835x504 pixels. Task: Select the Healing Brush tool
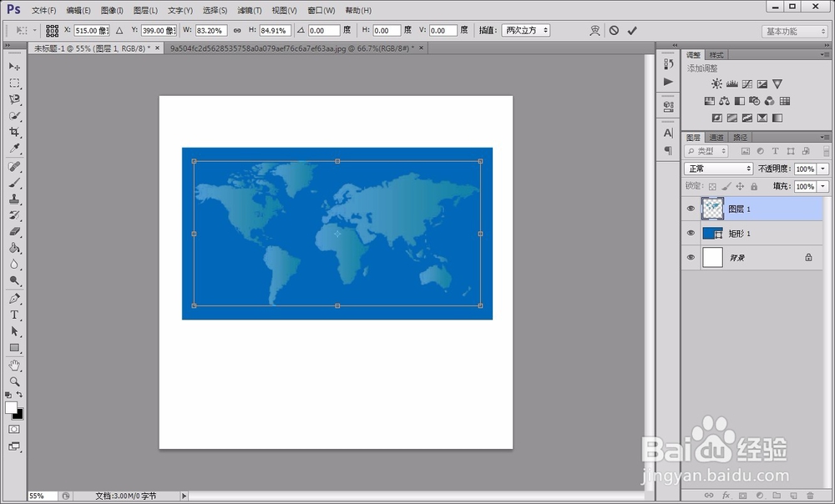click(x=14, y=167)
